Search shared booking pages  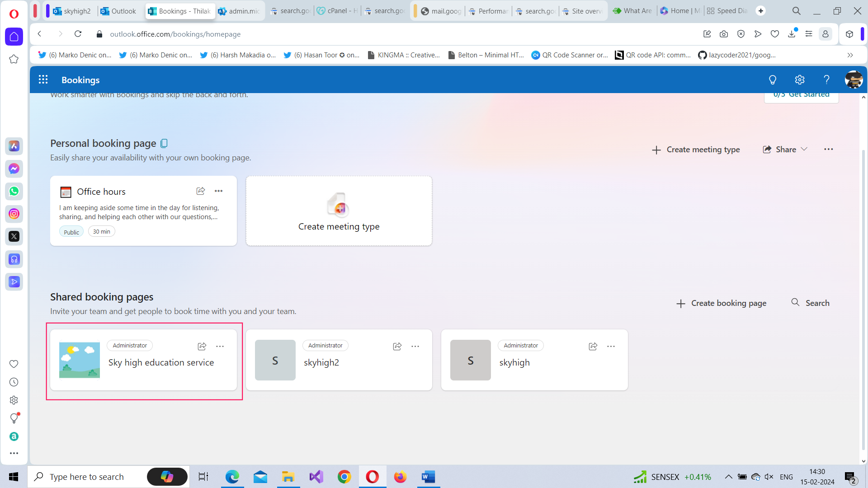pos(811,303)
